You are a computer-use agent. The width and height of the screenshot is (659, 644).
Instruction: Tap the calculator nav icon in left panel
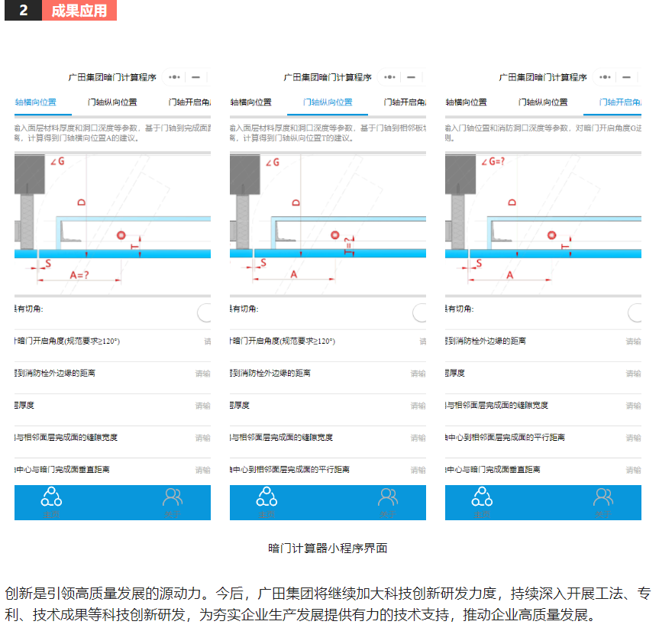click(51, 498)
